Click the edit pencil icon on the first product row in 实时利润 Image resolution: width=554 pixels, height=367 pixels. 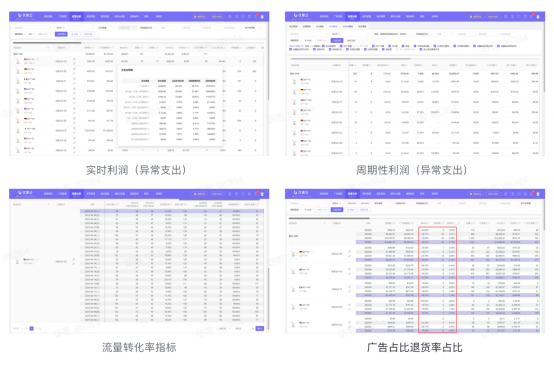pyautogui.click(x=74, y=63)
